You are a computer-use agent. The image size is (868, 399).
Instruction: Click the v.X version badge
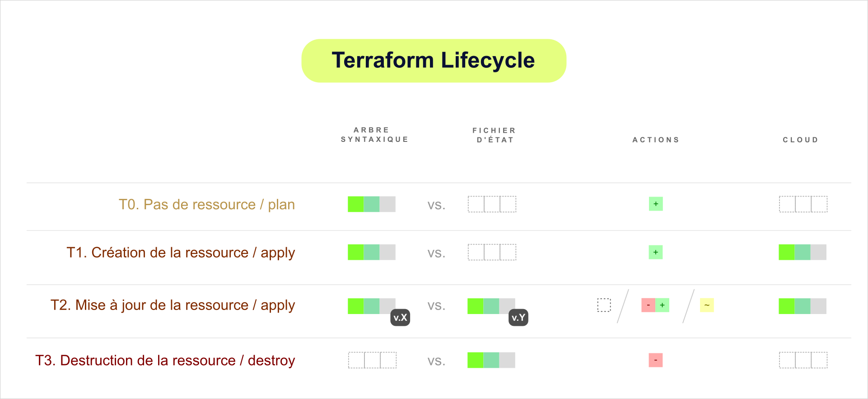pyautogui.click(x=400, y=318)
